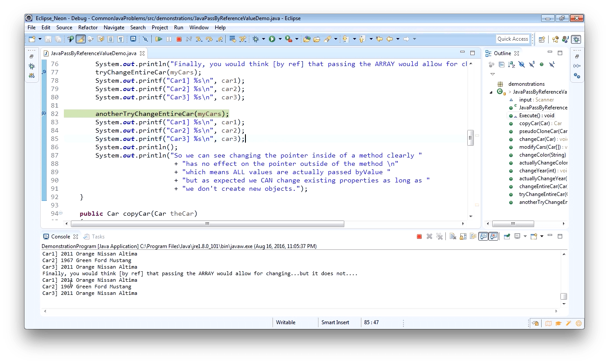Image resolution: width=609 pixels, height=364 pixels.
Task: Select Execute() : void in the Outline
Action: (x=536, y=115)
